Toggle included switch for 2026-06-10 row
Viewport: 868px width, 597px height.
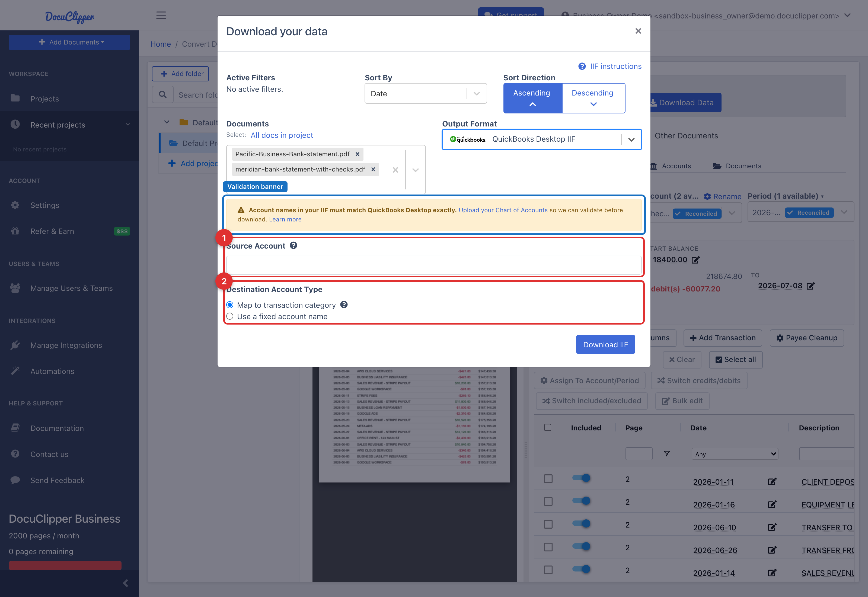point(581,523)
